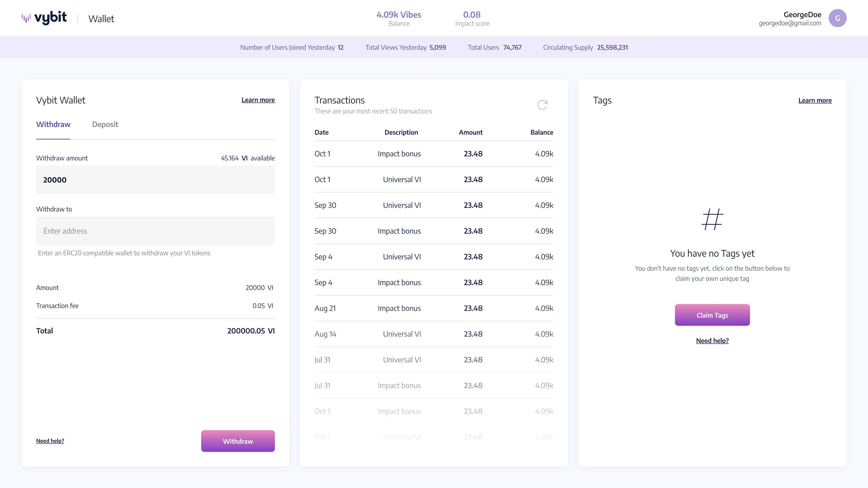The image size is (868, 488).
Task: Click Total Views Yesterday 5,099 stat
Action: point(406,47)
